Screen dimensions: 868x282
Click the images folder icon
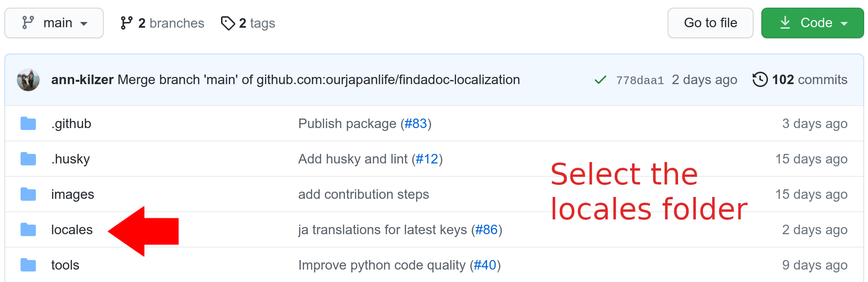click(28, 194)
